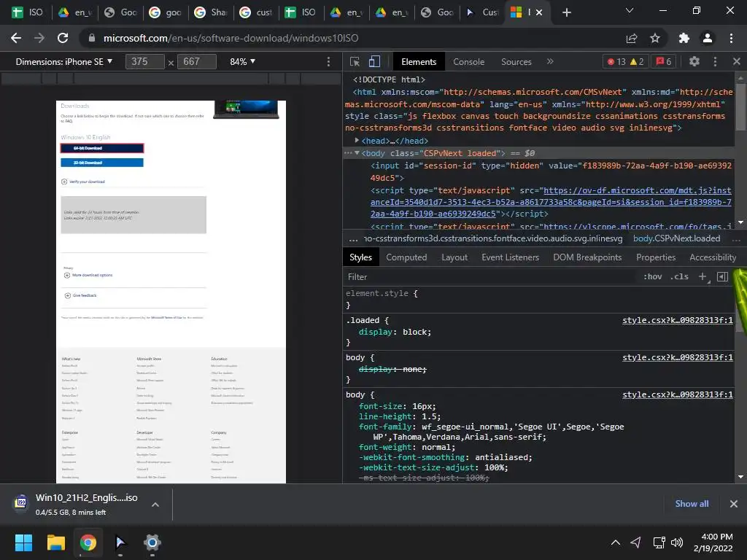This screenshot has height=560, width=747.
Task: Open the tab search chevron
Action: click(x=630, y=10)
